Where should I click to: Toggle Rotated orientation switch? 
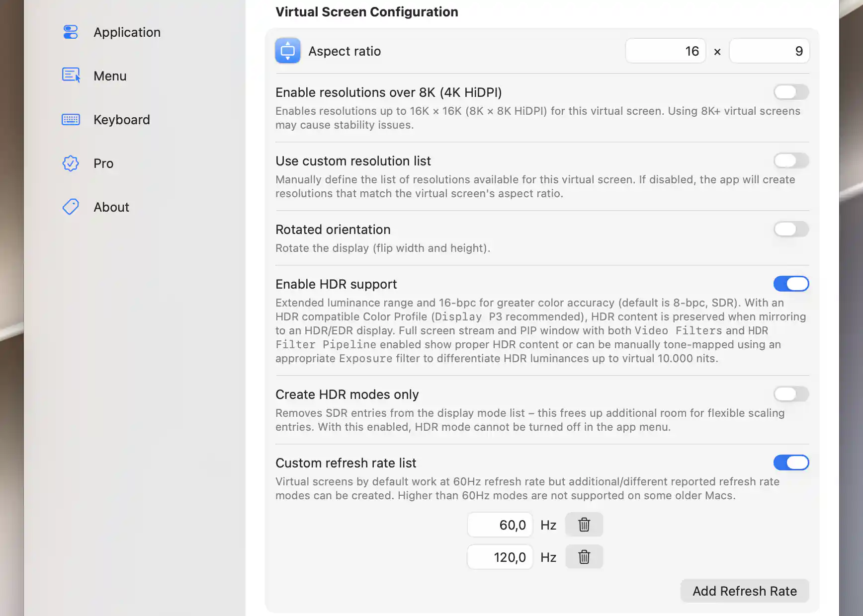[791, 229]
